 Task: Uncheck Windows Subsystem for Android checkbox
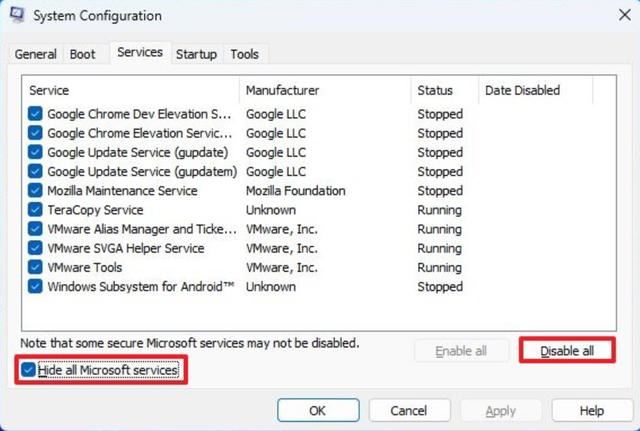click(35, 287)
